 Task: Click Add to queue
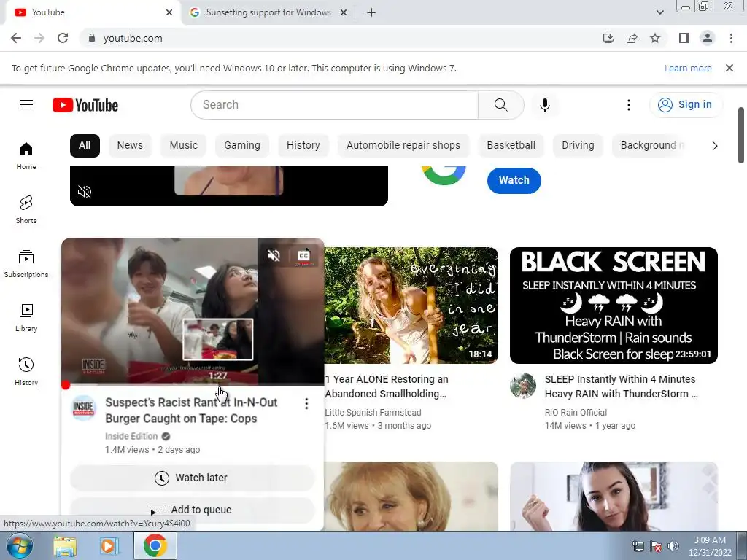(x=193, y=510)
